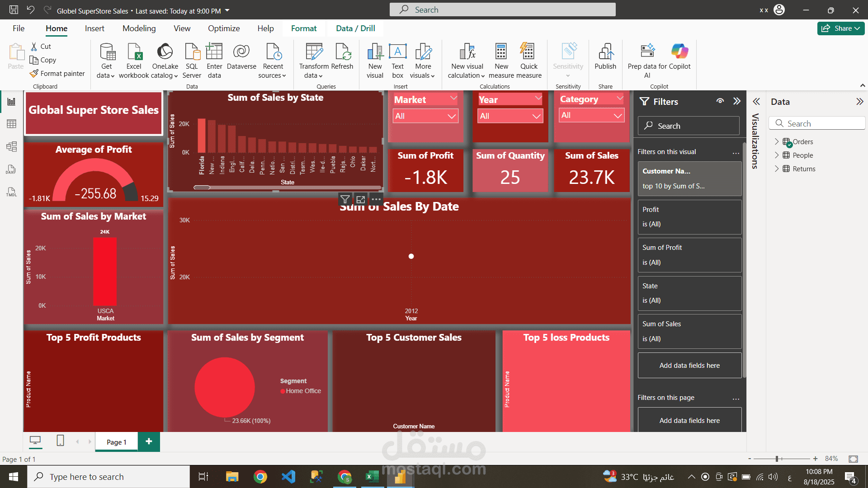Image resolution: width=868 pixels, height=488 pixels.
Task: Insert a New visual
Action: pyautogui.click(x=375, y=61)
